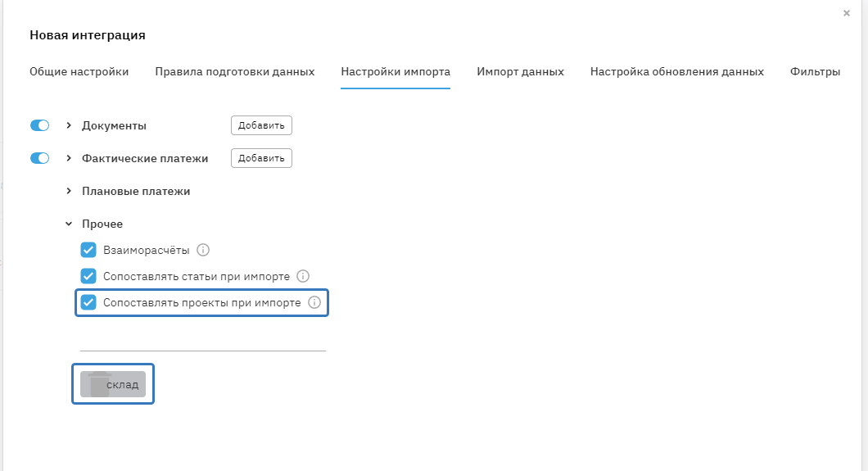This screenshot has width=868, height=471.
Task: Expand the Документы section
Action: [69, 125]
